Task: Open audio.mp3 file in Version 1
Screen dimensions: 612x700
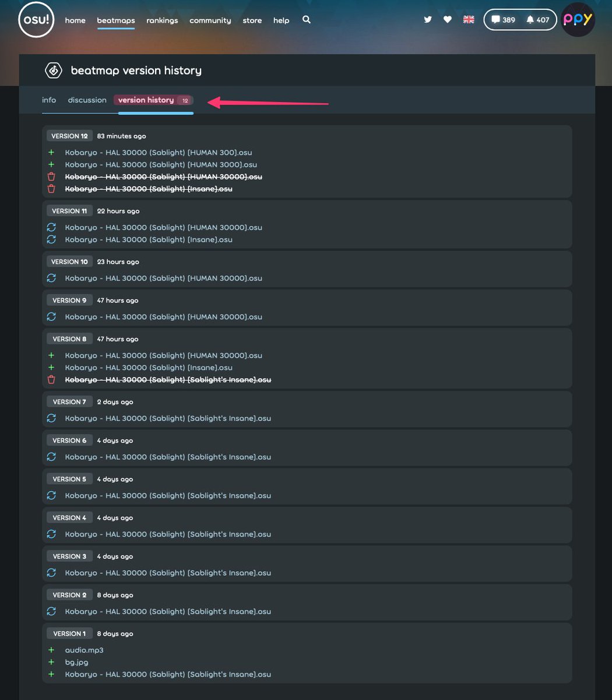Action: 84,650
